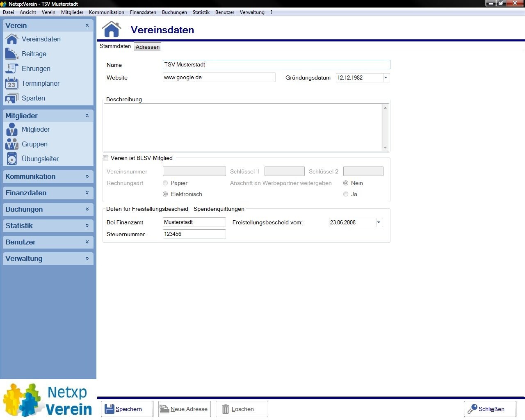Click the Schlüssel 2 input field
Viewport: 525px width, 420px height.
tap(363, 171)
